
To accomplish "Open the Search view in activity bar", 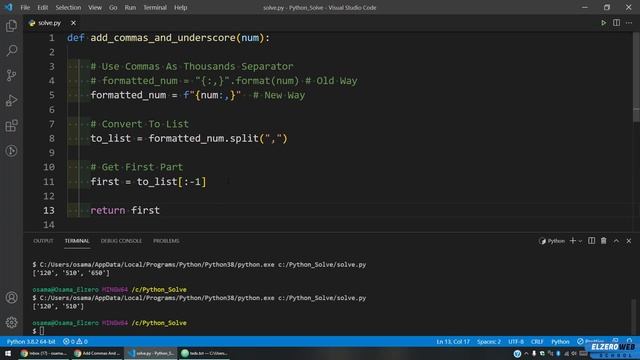I will (11, 51).
